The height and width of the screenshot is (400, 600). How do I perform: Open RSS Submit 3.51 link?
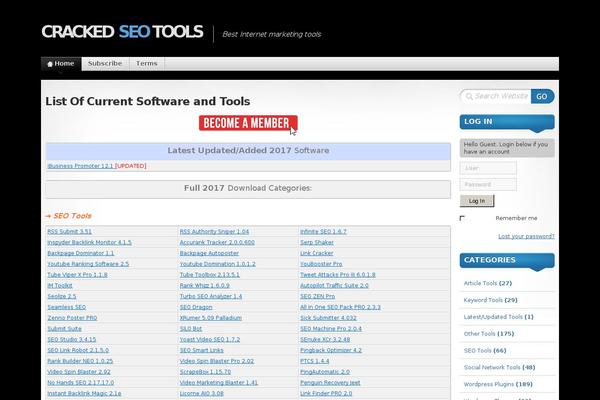pos(69,232)
